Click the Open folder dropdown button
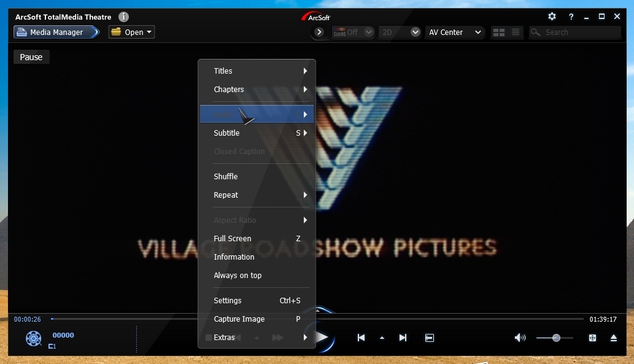This screenshot has width=634, height=364. [131, 32]
